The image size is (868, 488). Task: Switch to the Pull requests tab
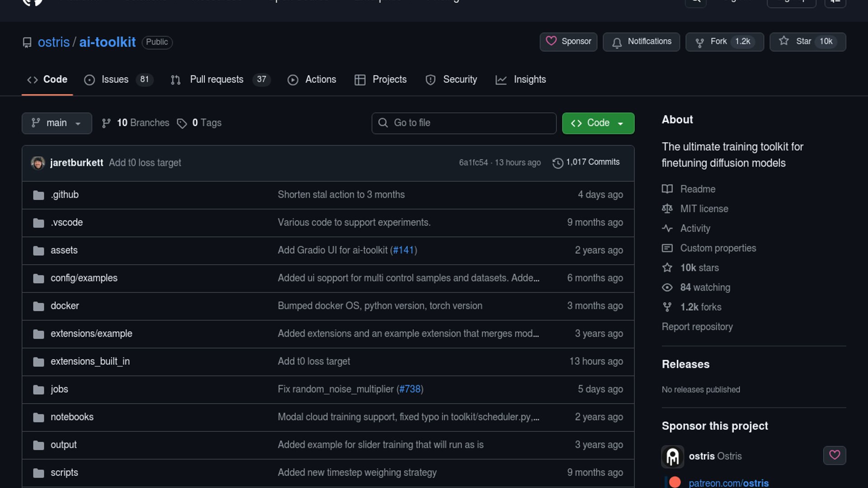click(x=217, y=80)
